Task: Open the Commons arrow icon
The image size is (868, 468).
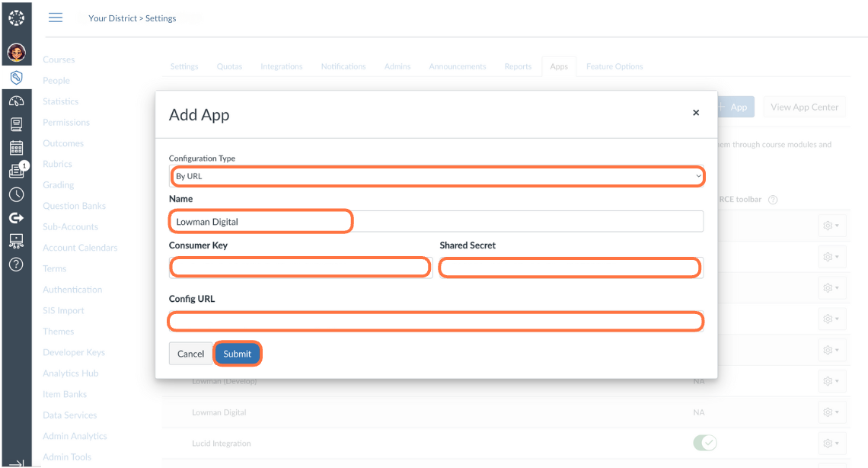Action: coord(16,218)
